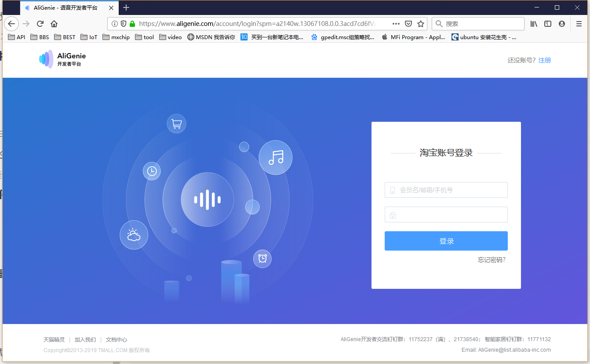Image resolution: width=590 pixels, height=364 pixels.
Task: Reload the current page
Action: 40,24
